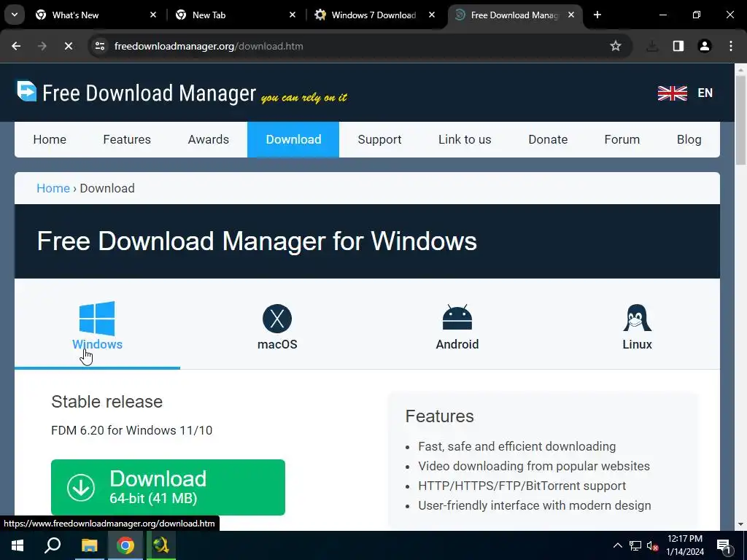Click the network icon in system tray
This screenshot has height=560, width=747.
635,545
